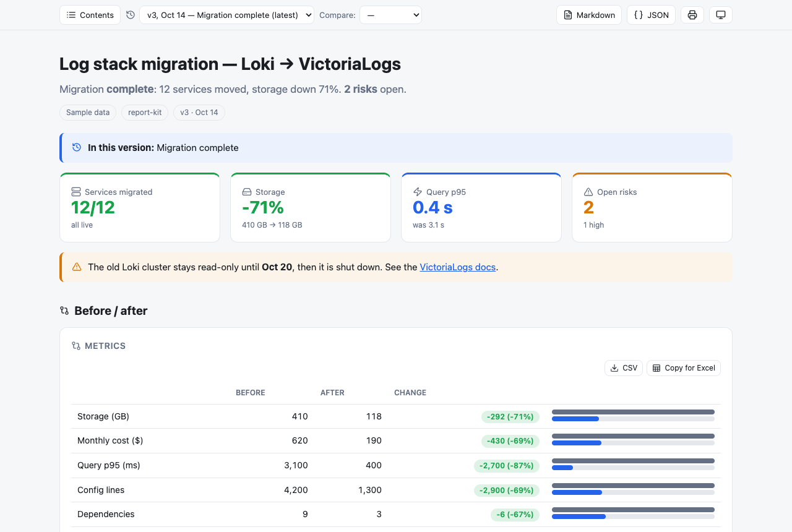792x532 pixels.
Task: Click the Open risks warning icon
Action: coord(588,192)
